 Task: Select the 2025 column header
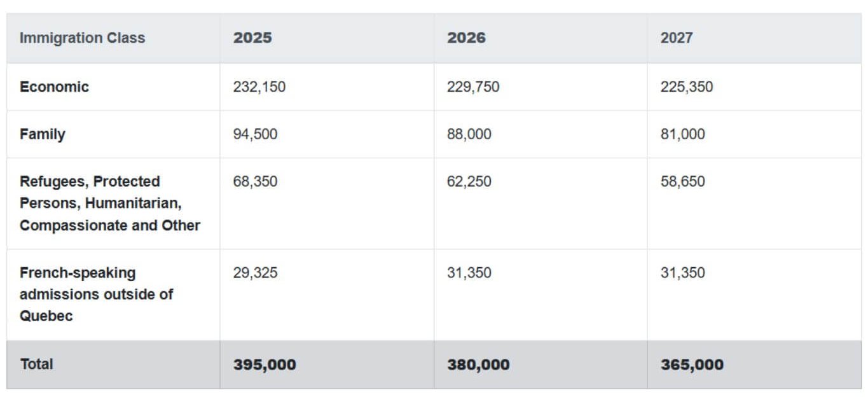point(252,38)
